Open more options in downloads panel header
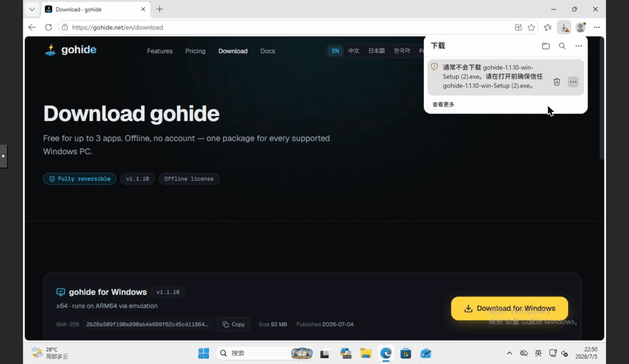The image size is (629, 364). 578,46
